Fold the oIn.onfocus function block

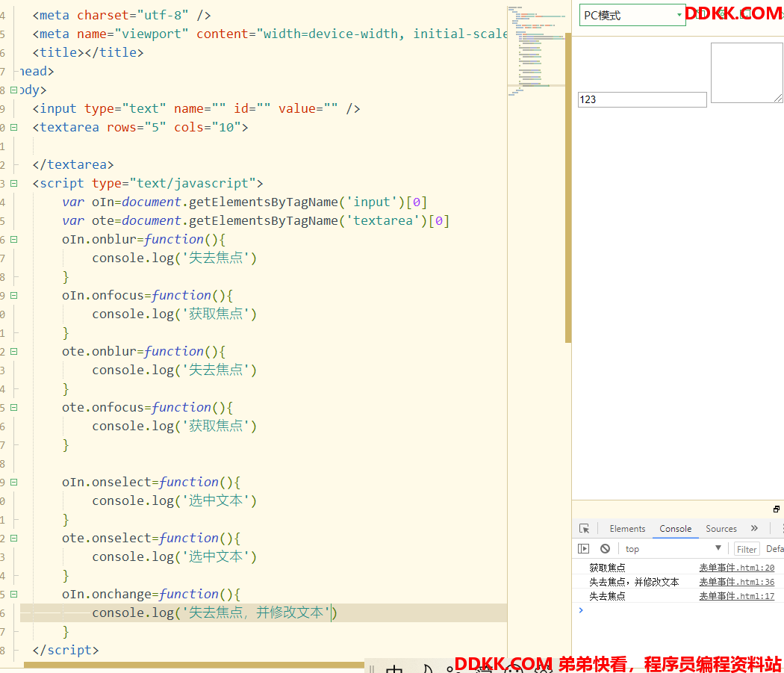click(14, 296)
